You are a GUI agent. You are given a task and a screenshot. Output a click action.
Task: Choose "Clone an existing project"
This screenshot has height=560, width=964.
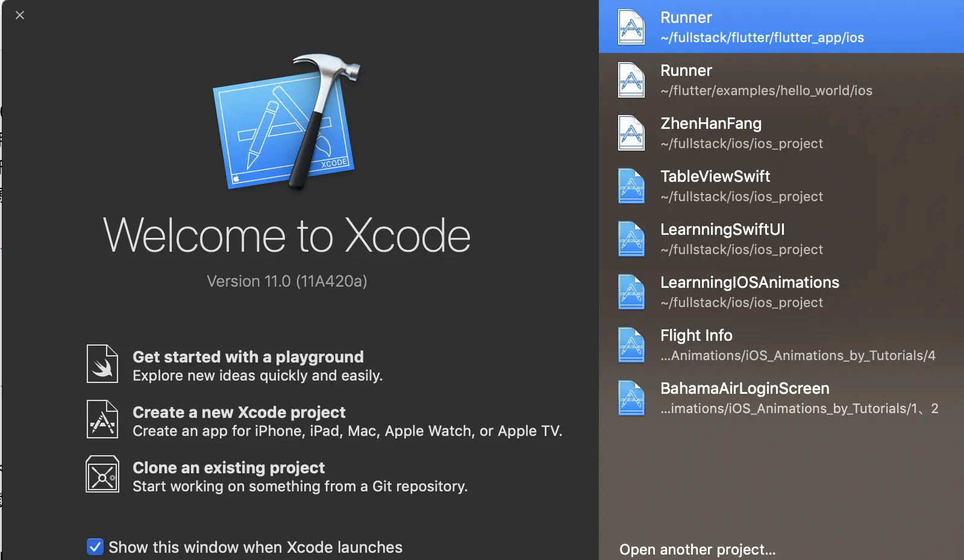coord(228,467)
